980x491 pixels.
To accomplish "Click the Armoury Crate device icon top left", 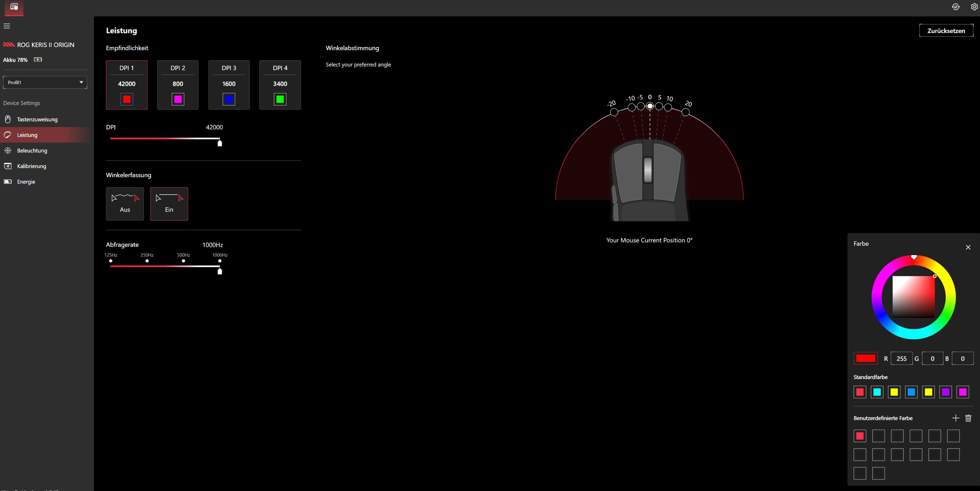I will pos(14,7).
